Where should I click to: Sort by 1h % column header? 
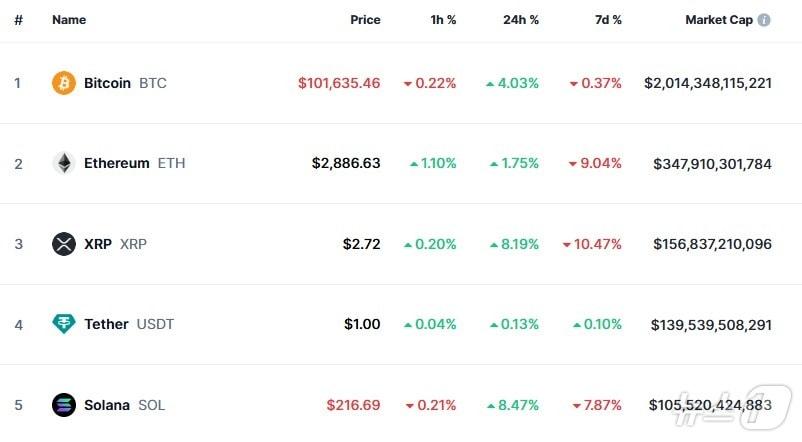pos(441,20)
